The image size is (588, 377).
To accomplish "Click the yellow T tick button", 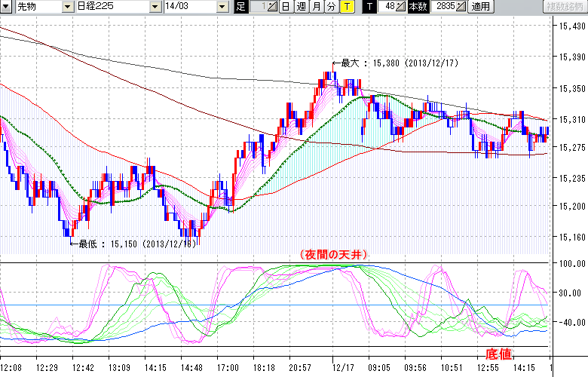I will click(347, 7).
